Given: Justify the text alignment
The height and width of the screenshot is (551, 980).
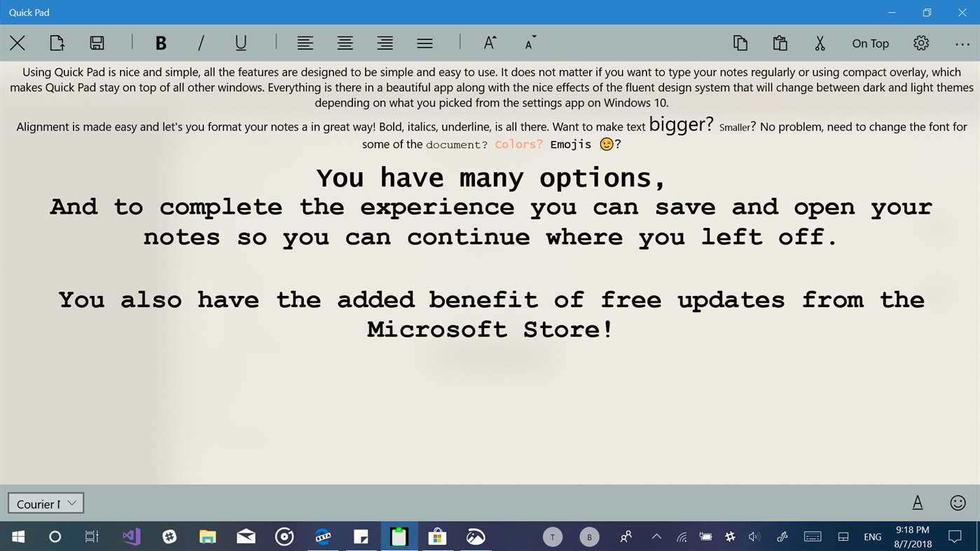Looking at the screenshot, I should [x=425, y=43].
